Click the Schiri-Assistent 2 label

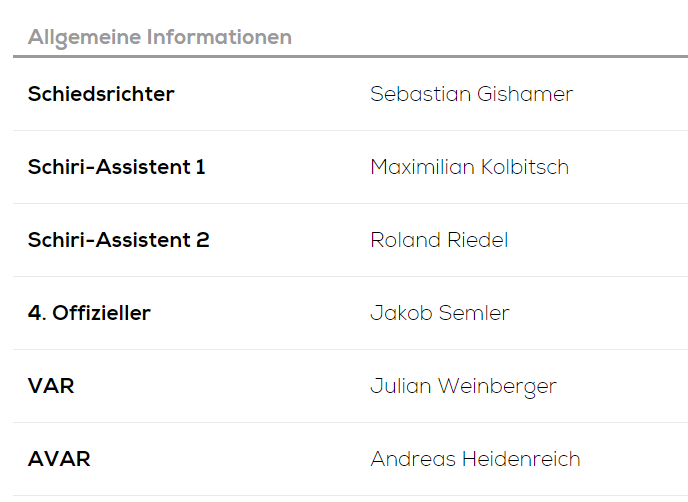pos(118,240)
